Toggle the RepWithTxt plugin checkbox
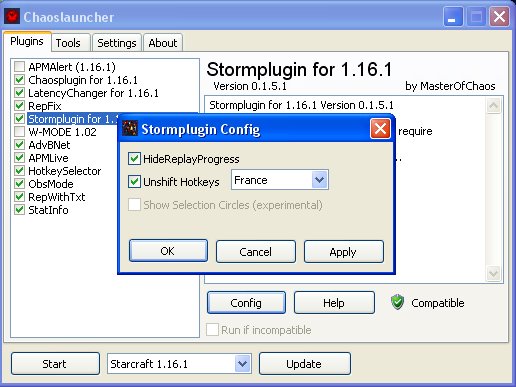Image resolution: width=516 pixels, height=387 pixels. pos(19,197)
